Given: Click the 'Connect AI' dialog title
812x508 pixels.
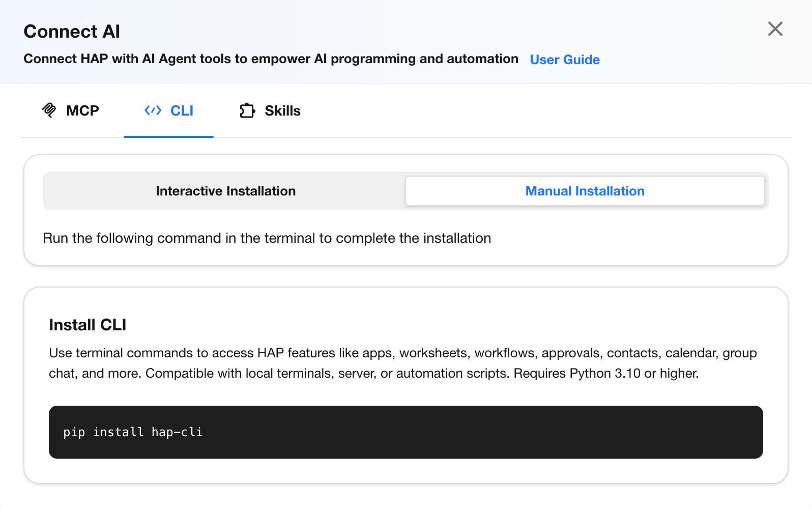Looking at the screenshot, I should click(72, 32).
